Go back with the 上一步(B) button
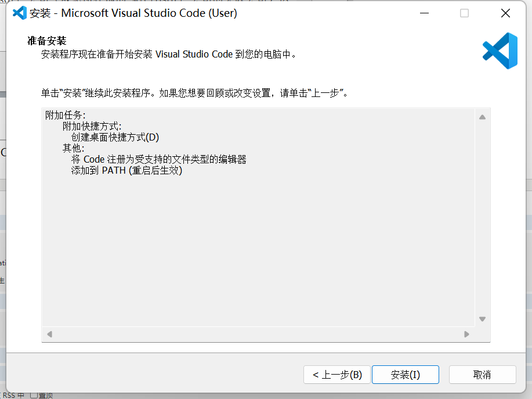This screenshot has width=532, height=399. 336,375
